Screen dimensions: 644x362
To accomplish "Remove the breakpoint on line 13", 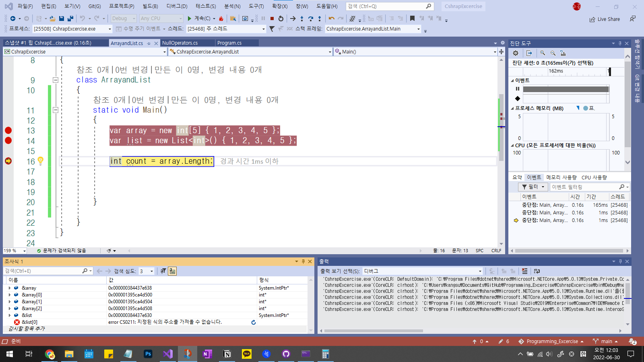I will (x=8, y=130).
